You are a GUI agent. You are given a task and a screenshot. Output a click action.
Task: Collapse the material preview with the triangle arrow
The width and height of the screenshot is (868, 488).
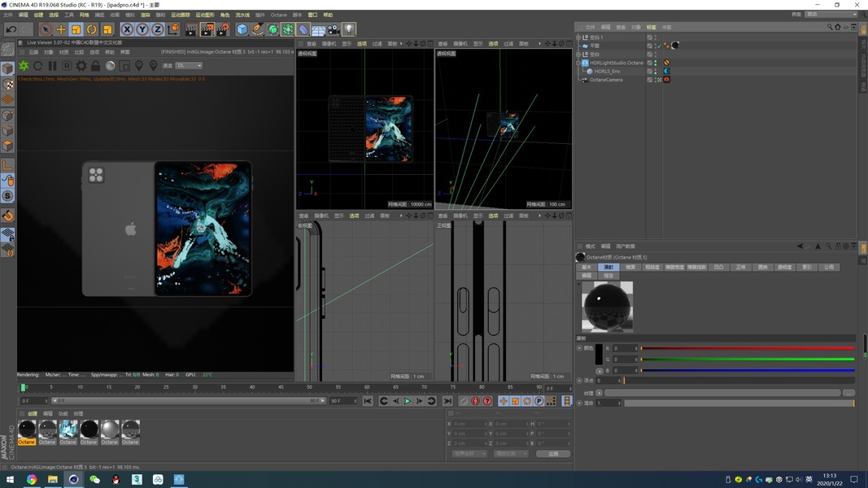(x=578, y=285)
